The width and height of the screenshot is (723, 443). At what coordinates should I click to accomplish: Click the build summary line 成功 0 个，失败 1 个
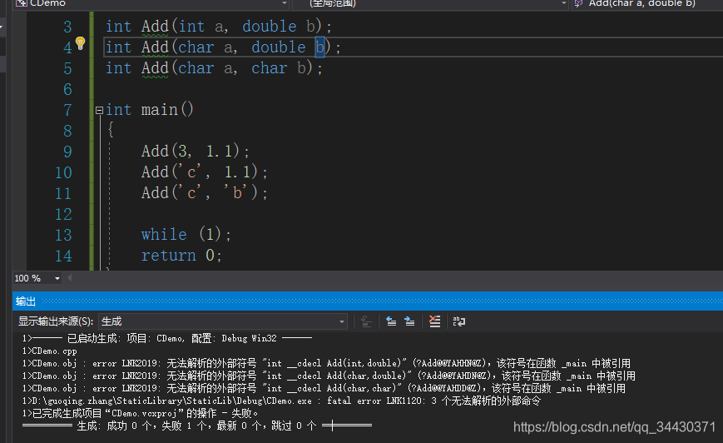[x=197, y=426]
